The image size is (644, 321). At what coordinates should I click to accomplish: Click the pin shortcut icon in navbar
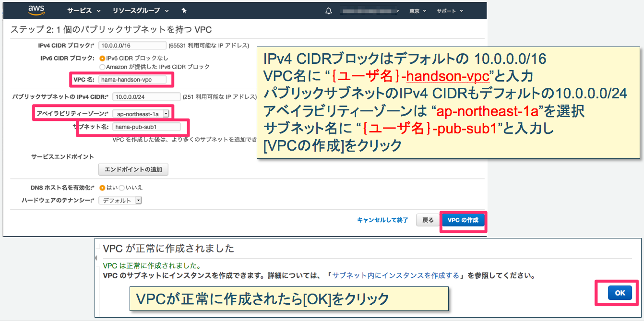coord(184,11)
